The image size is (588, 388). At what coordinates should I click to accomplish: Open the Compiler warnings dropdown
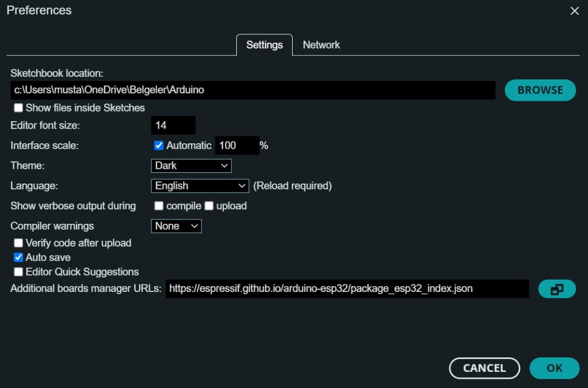176,226
